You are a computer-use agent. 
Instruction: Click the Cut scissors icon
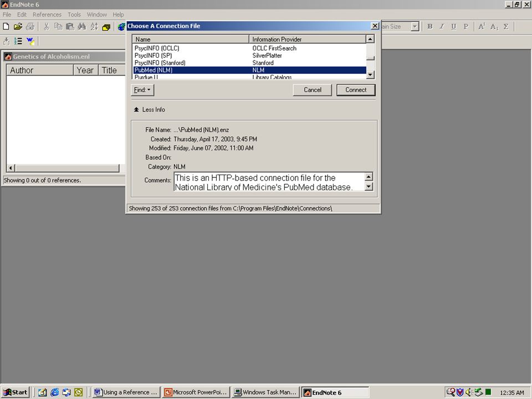tap(47, 27)
